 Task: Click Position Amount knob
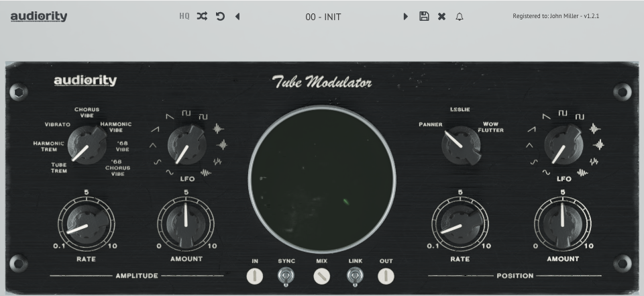[563, 224]
